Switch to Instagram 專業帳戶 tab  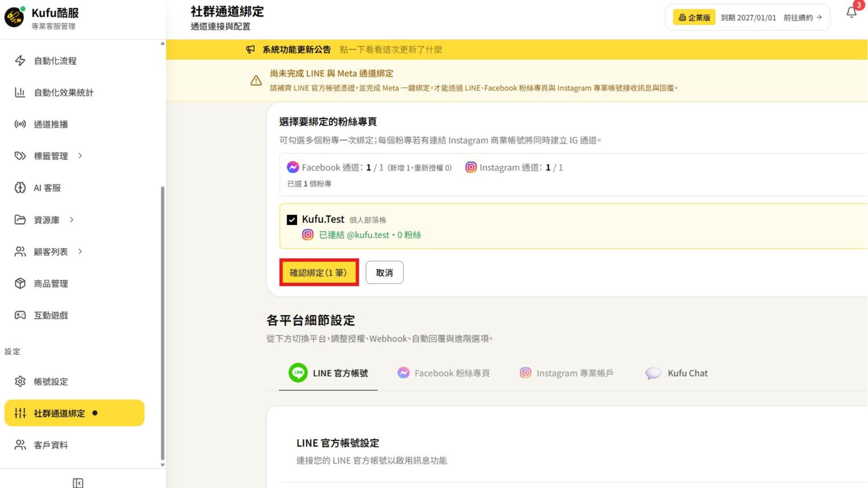click(566, 373)
